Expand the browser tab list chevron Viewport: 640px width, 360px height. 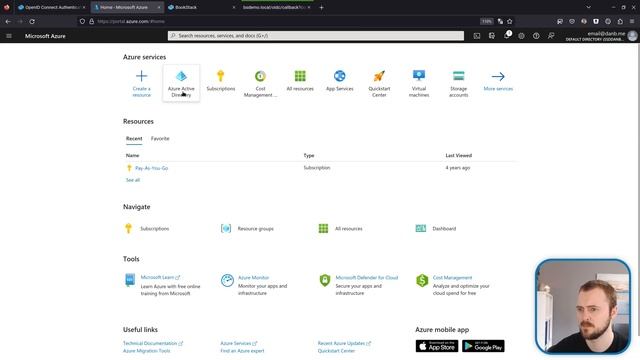588,7
